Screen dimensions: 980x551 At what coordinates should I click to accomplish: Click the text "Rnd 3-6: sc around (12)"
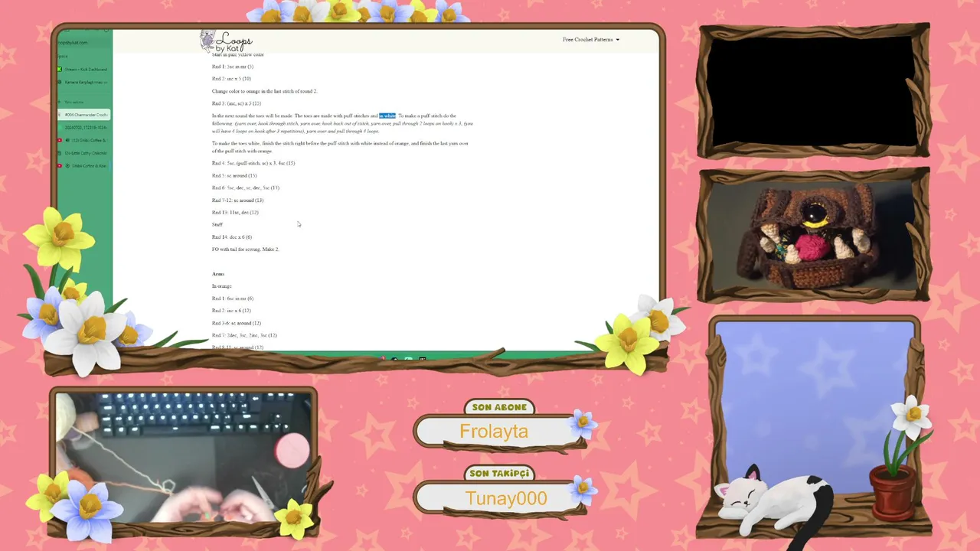point(237,323)
